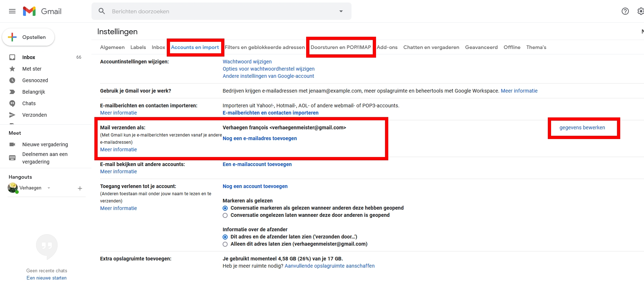Click the plus icon in Hangouts

(x=80, y=188)
